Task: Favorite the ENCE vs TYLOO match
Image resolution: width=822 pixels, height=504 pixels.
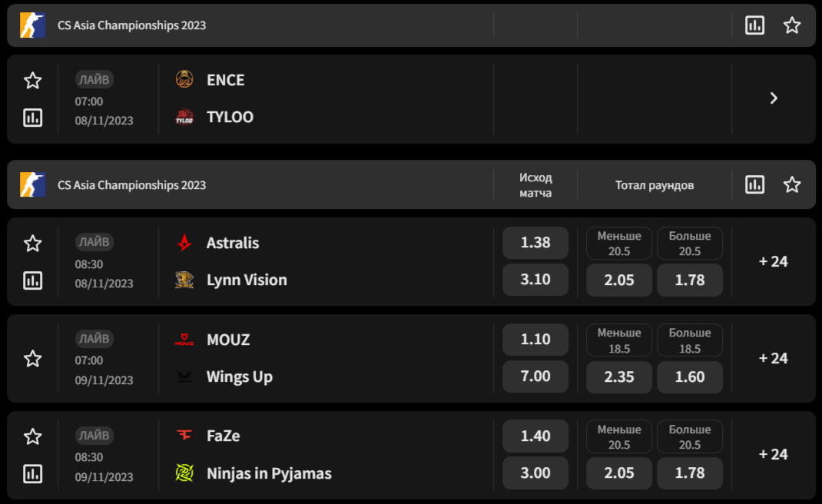Action: (32, 81)
